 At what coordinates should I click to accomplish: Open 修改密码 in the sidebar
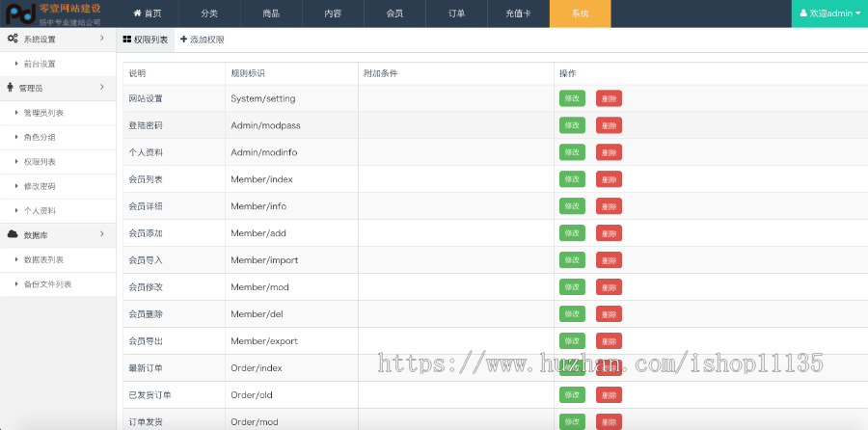click(58, 186)
